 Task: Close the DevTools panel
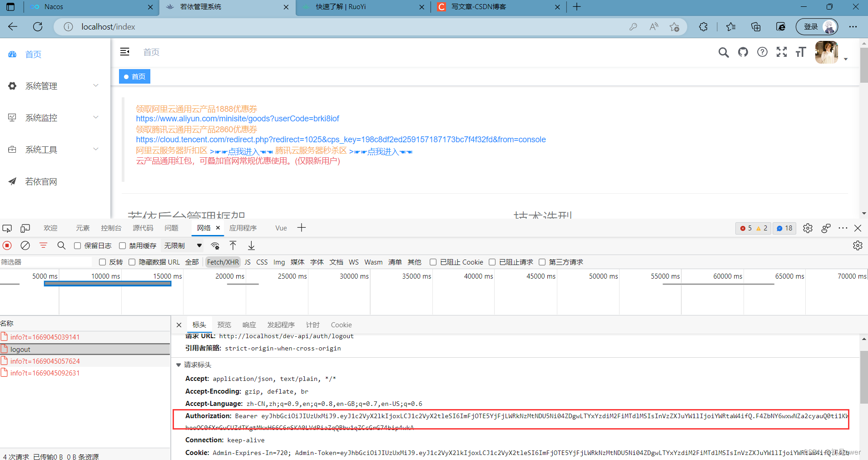[858, 228]
